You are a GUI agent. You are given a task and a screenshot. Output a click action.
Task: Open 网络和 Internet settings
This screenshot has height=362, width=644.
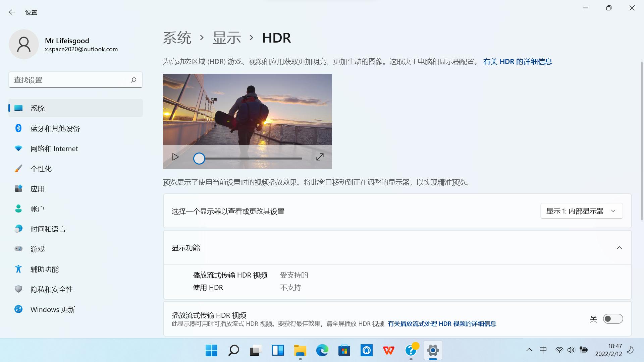(x=54, y=148)
